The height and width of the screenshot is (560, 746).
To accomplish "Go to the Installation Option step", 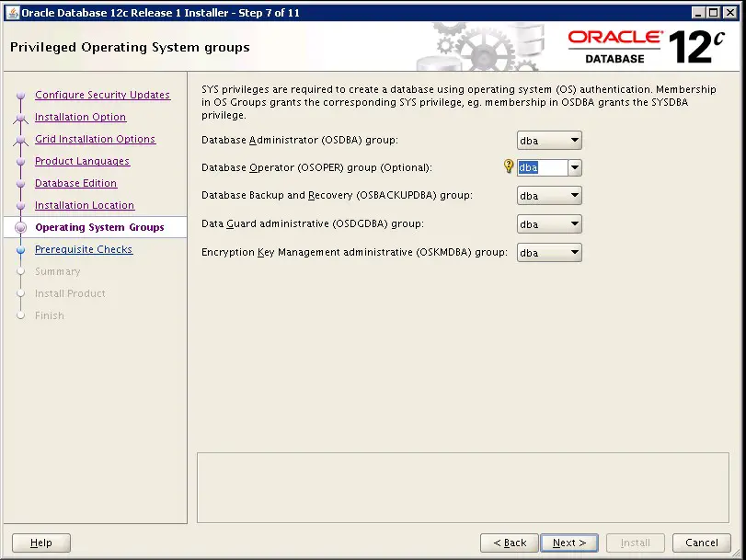I will (80, 117).
